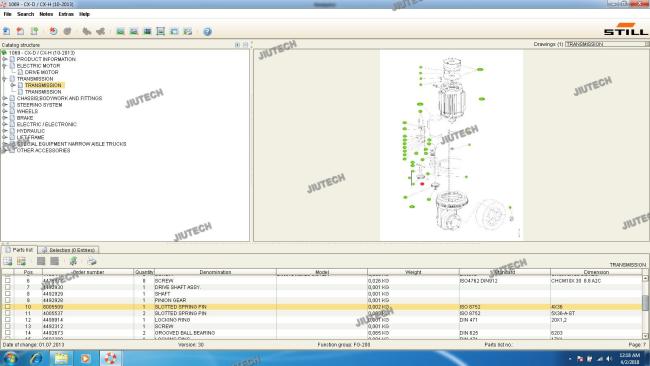Switch to the Selection (0 Entries) tab
The width and height of the screenshot is (650, 366).
(68, 250)
